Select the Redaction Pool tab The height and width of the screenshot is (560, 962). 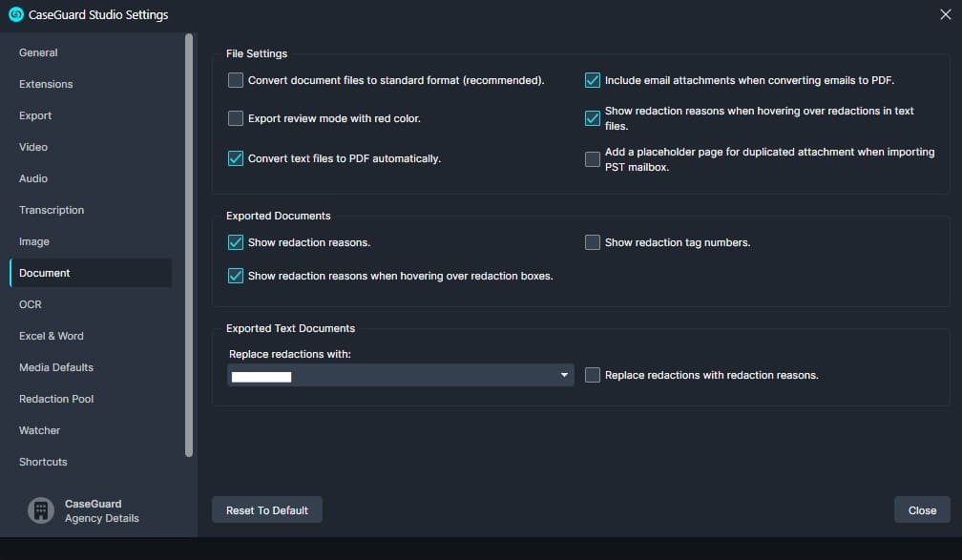click(x=56, y=399)
